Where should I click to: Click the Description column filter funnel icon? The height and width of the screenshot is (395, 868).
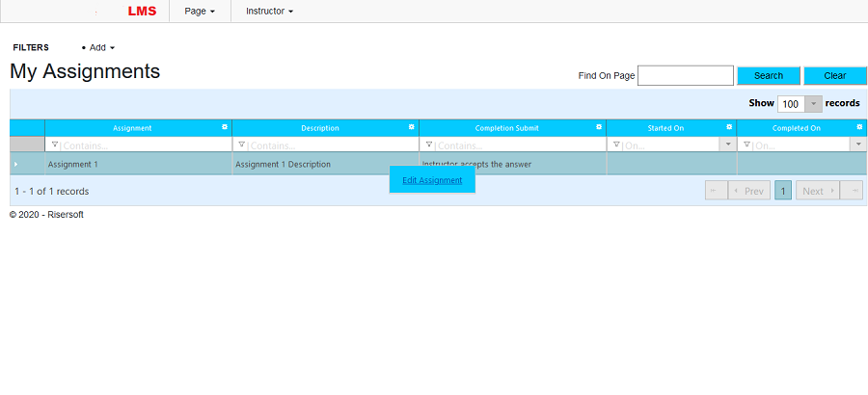pyautogui.click(x=241, y=145)
